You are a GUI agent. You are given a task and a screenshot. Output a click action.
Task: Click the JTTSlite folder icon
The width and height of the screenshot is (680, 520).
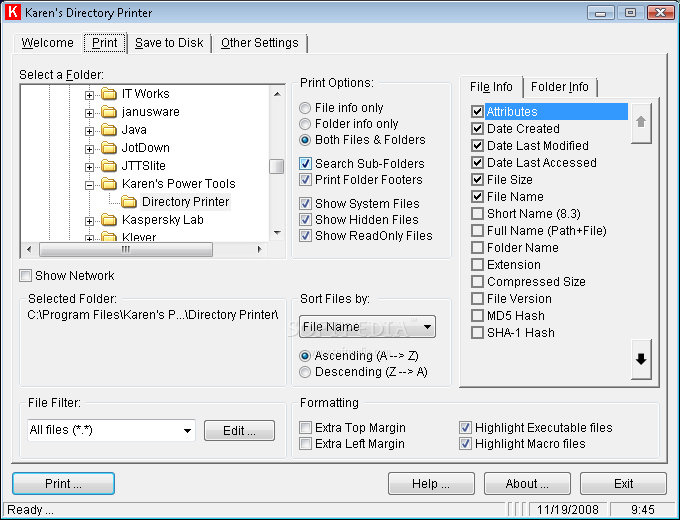109,166
